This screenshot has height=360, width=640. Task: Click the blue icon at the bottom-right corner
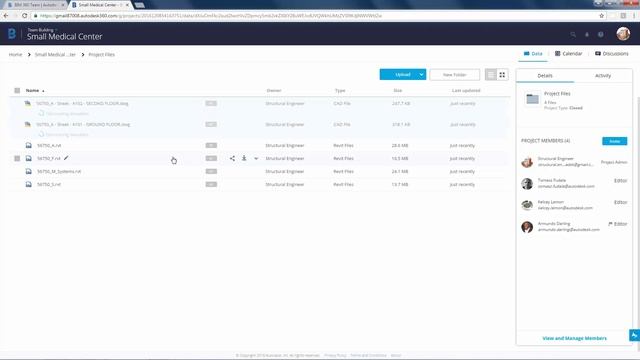(x=634, y=336)
